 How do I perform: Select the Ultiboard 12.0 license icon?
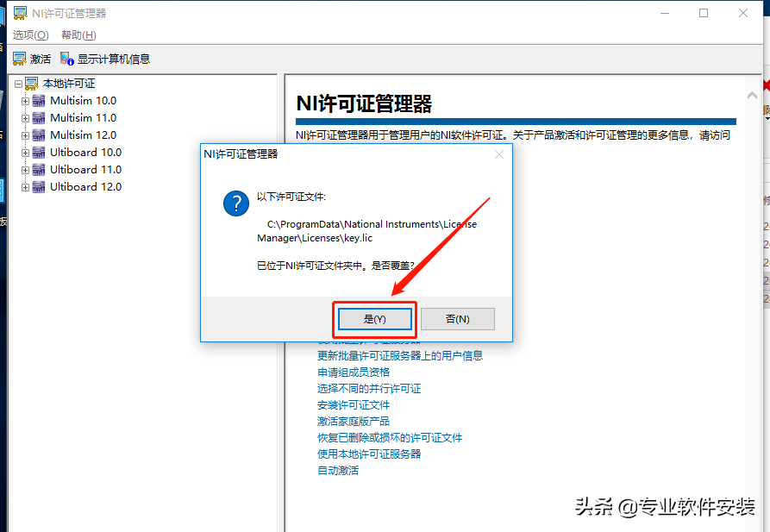pyautogui.click(x=39, y=186)
